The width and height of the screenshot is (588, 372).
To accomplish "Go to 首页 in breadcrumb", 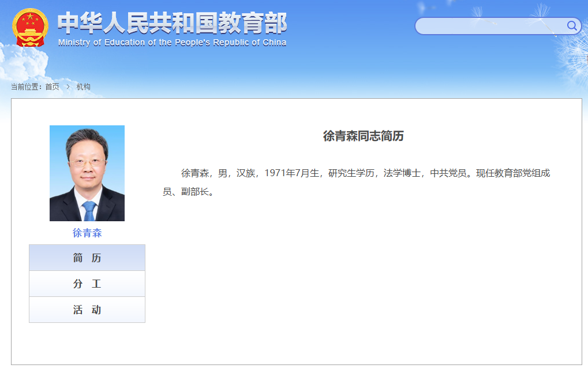I will coord(52,87).
